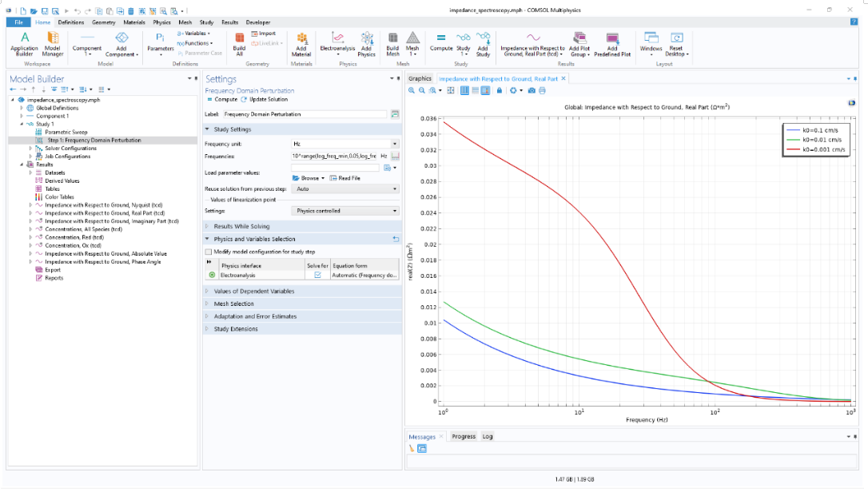The height and width of the screenshot is (492, 868).
Task: Expand Adaptation and Error Estimates section
Action: [207, 316]
